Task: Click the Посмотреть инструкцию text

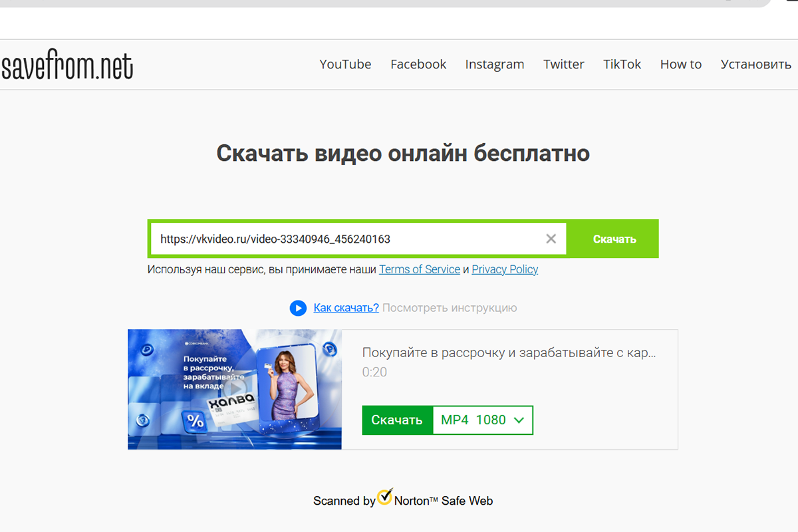Action: point(450,308)
